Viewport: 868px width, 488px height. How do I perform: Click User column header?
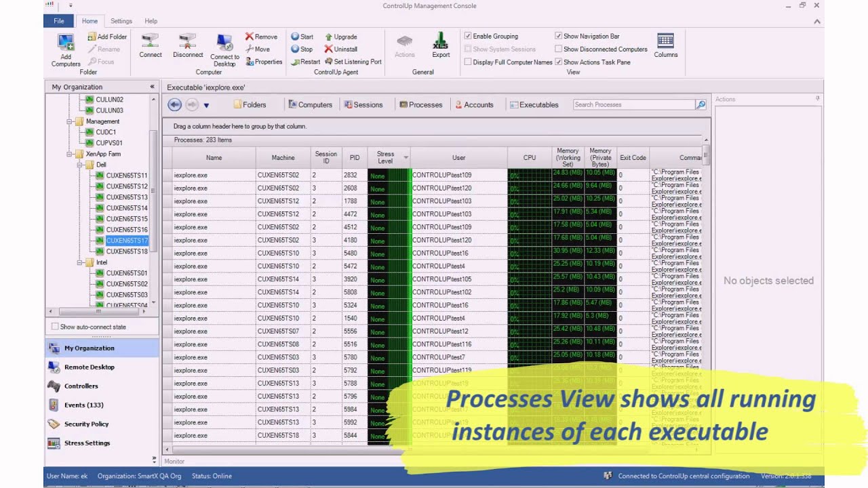459,157
